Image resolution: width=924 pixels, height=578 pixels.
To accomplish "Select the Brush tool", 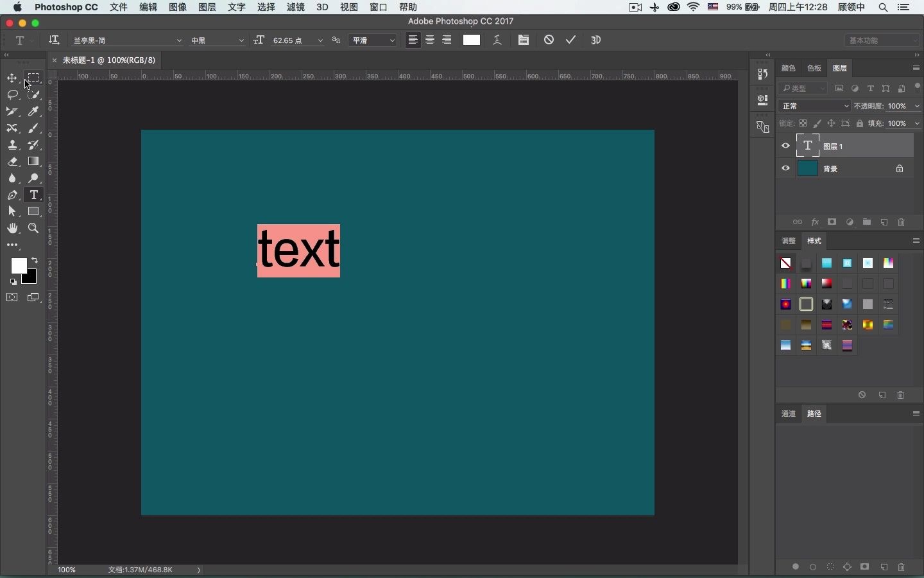I will click(33, 128).
